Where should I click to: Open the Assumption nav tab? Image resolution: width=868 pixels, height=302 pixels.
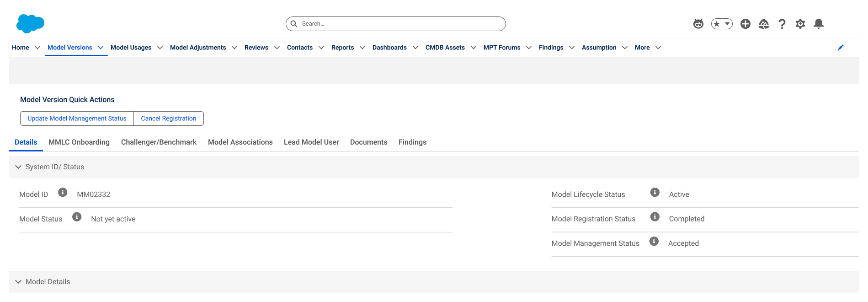pos(599,48)
